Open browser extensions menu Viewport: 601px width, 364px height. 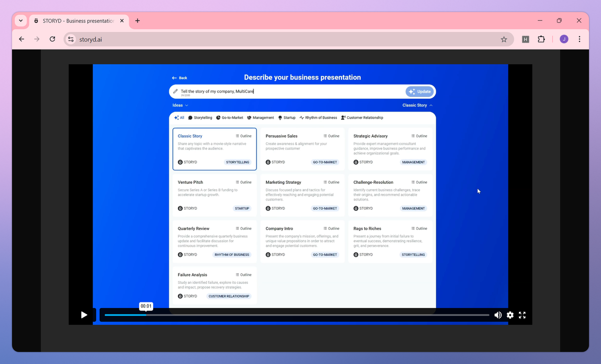click(541, 39)
